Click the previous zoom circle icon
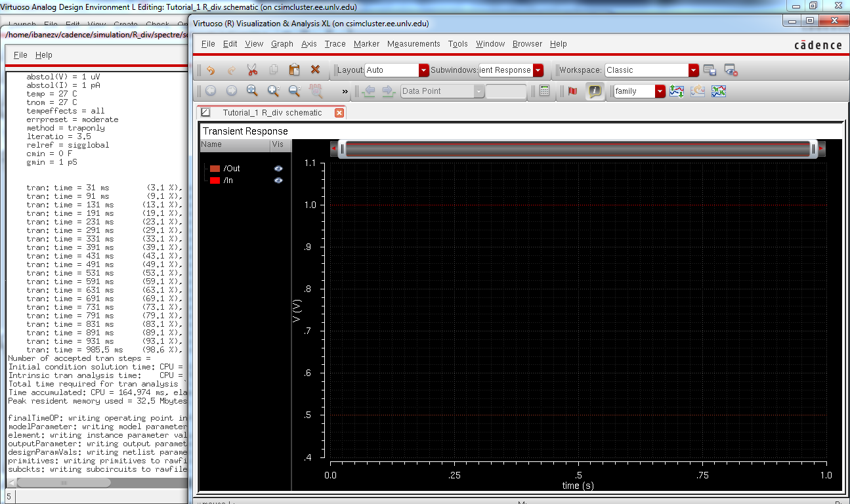 [211, 91]
